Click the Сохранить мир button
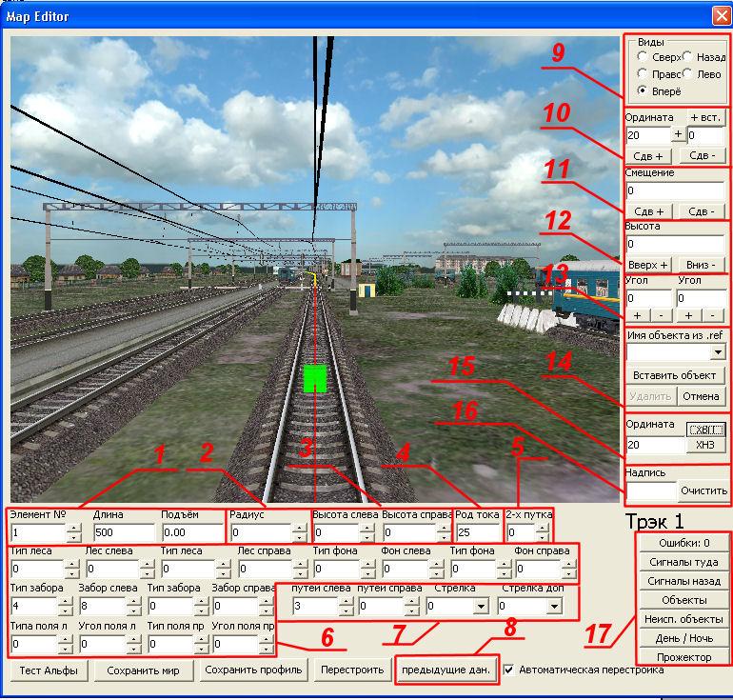Screen dimensions: 733x700 click(x=144, y=670)
